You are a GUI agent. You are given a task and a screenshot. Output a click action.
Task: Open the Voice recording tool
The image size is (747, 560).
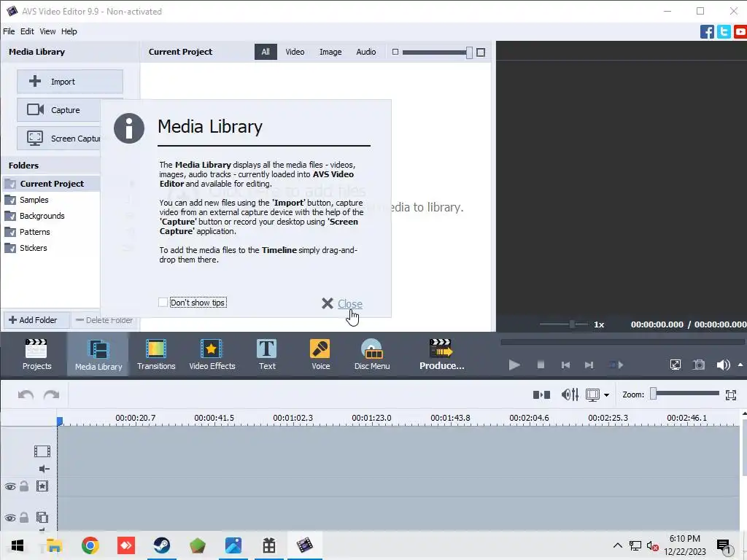tap(320, 354)
